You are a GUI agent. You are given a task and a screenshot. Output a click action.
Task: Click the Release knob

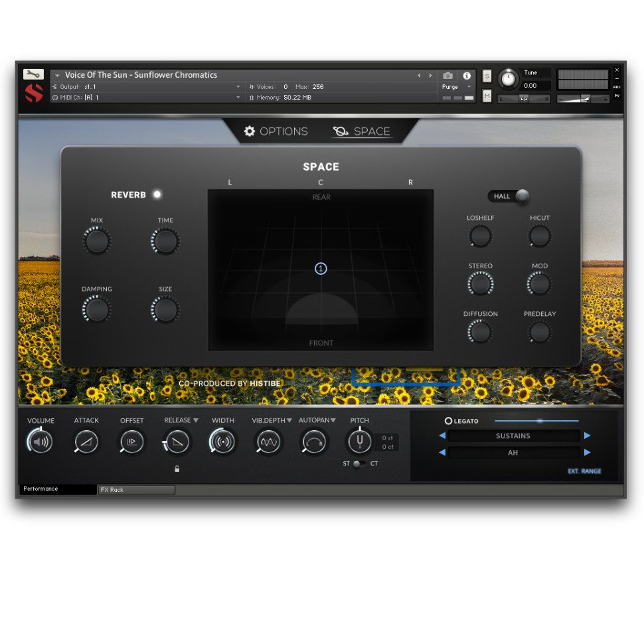pos(177,442)
